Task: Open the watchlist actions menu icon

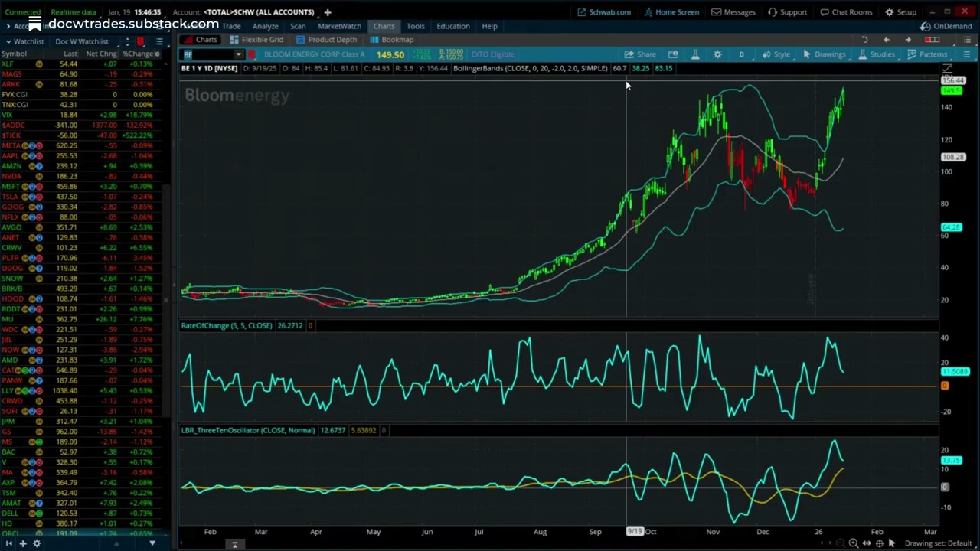Action: click(x=159, y=41)
